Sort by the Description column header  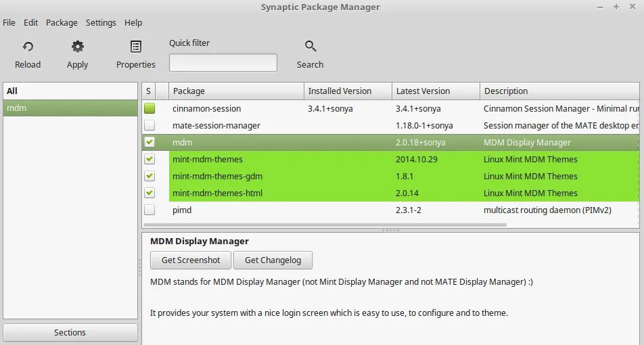coord(559,91)
